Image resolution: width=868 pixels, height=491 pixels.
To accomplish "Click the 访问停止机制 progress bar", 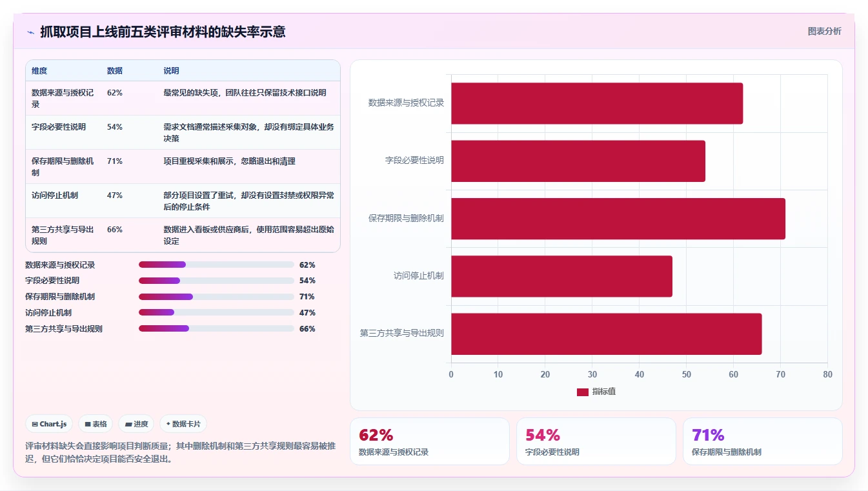I will click(x=216, y=312).
